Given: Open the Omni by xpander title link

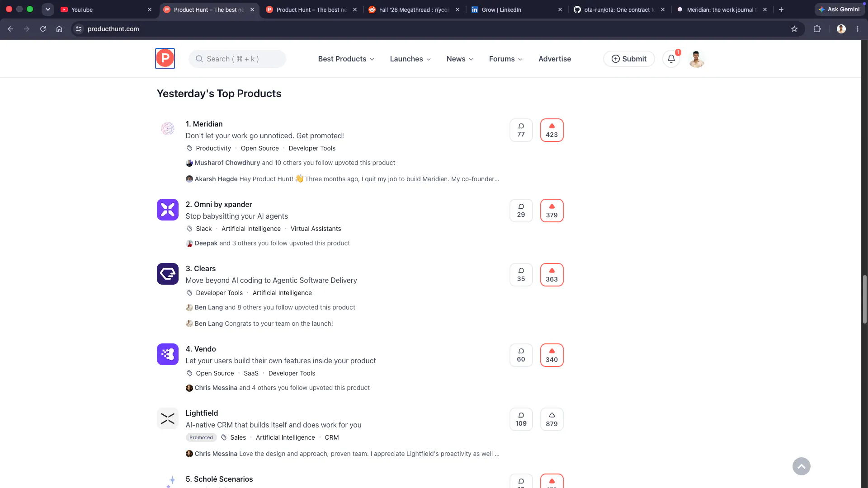Looking at the screenshot, I should pos(219,204).
